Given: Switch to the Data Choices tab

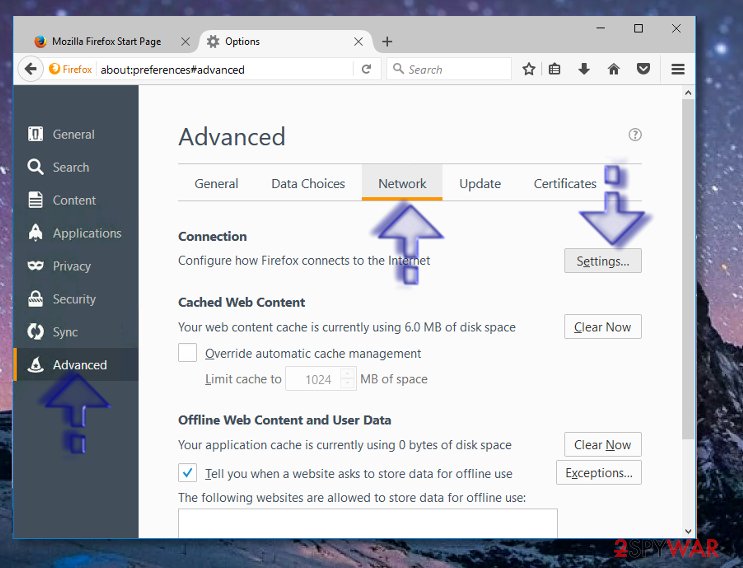Looking at the screenshot, I should [308, 183].
